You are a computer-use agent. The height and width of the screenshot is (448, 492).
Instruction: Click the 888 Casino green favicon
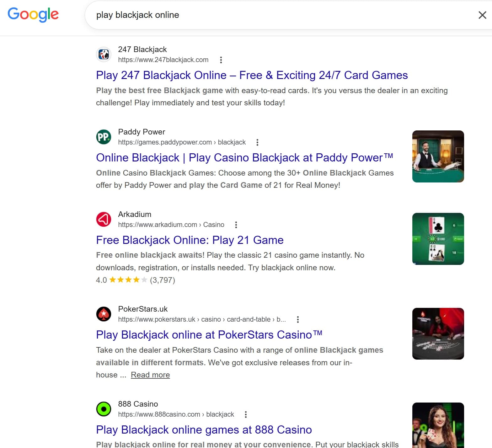coord(104,409)
